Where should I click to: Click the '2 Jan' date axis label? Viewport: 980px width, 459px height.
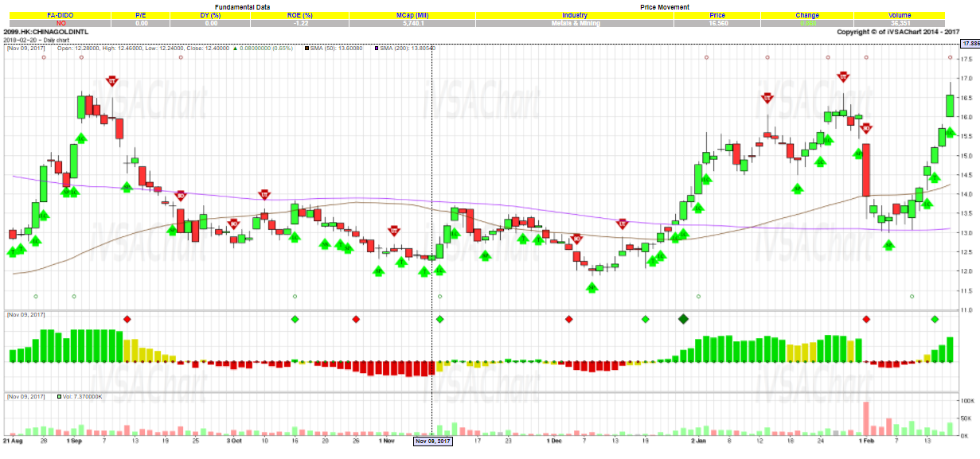(699, 440)
